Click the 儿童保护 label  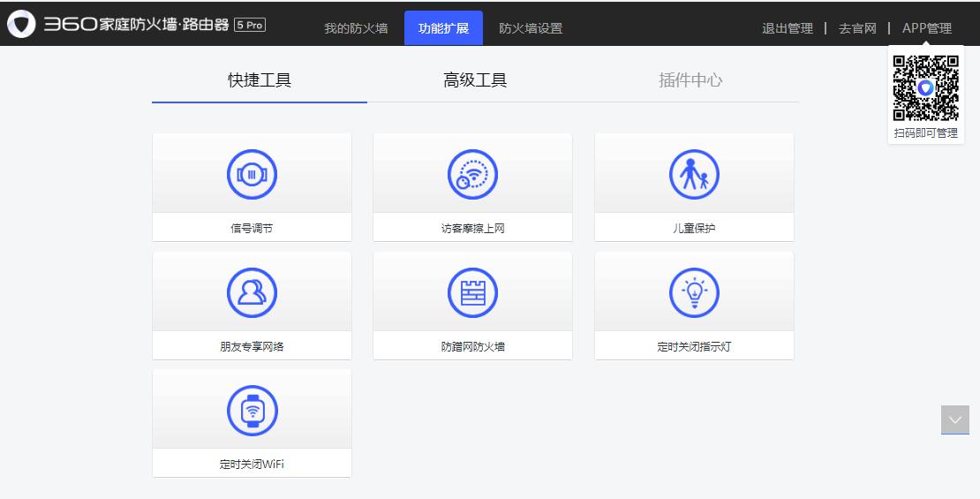click(694, 228)
